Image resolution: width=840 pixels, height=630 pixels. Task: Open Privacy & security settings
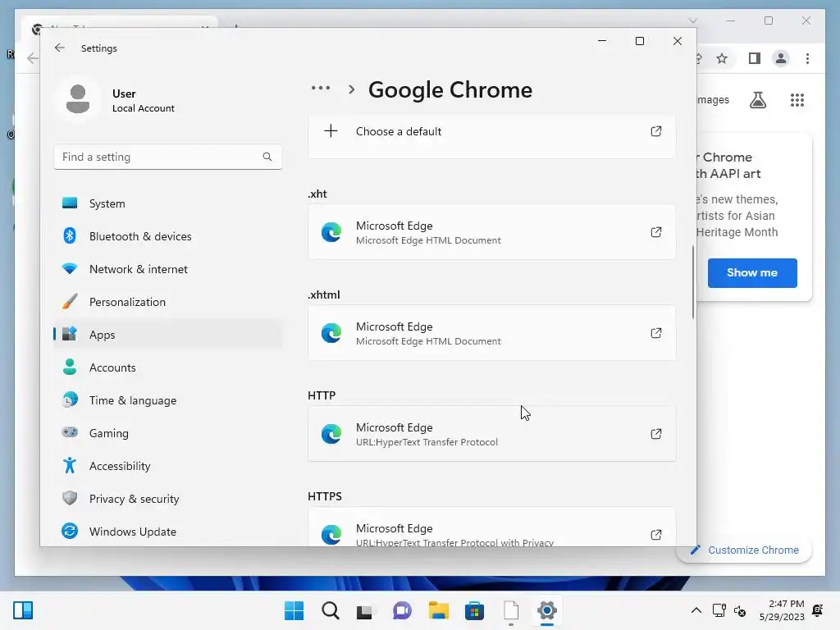[x=167, y=499]
